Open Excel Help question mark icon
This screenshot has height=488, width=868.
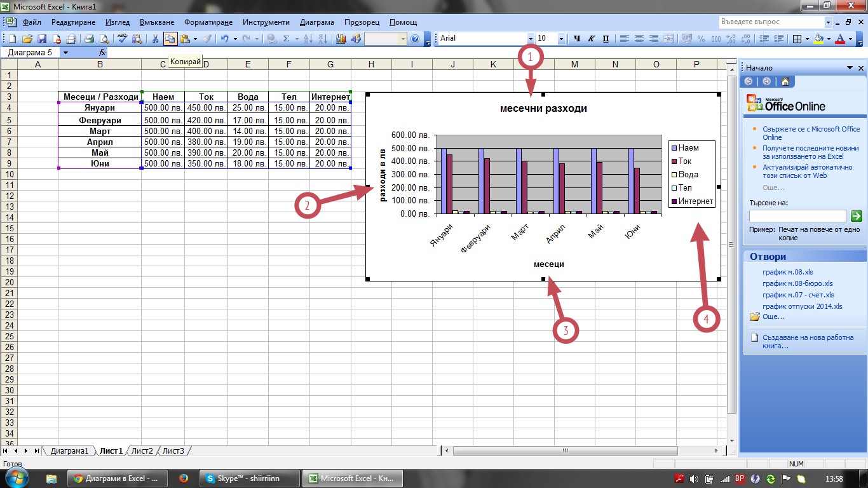415,39
